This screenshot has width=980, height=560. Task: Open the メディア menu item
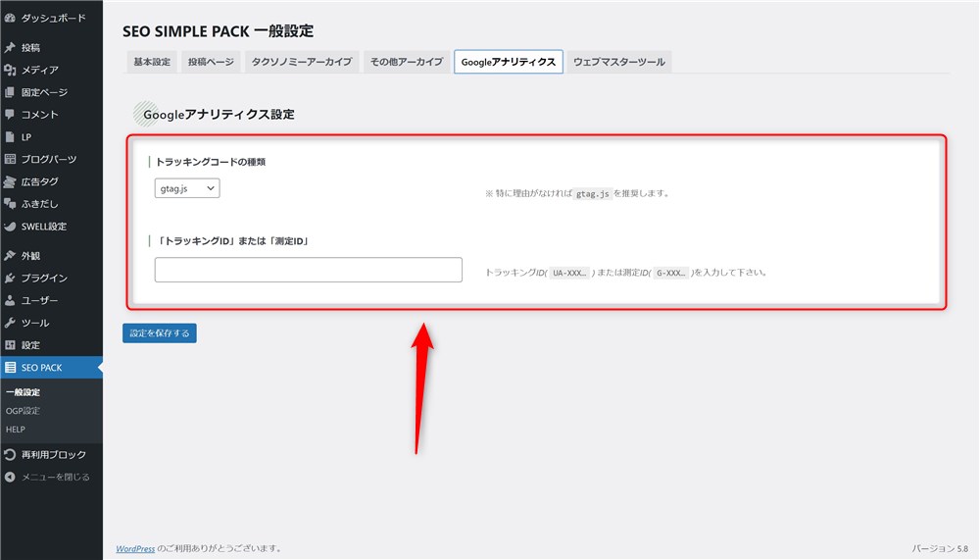pos(51,70)
